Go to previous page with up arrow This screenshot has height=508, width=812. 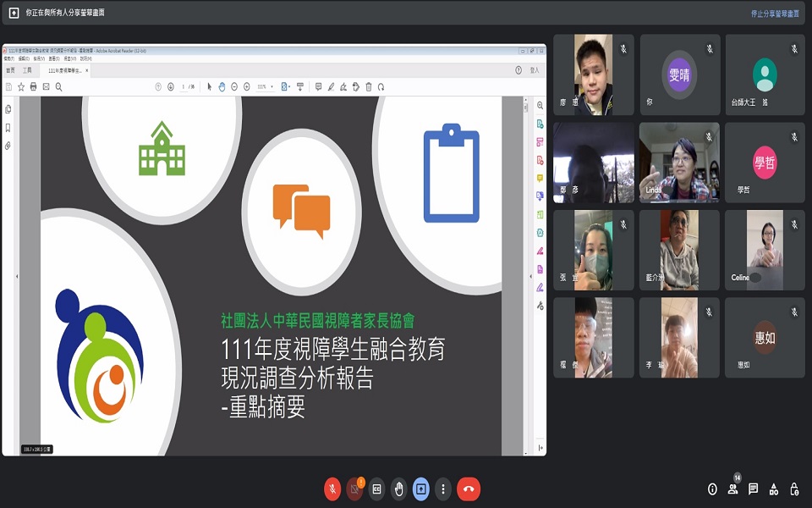pyautogui.click(x=158, y=87)
